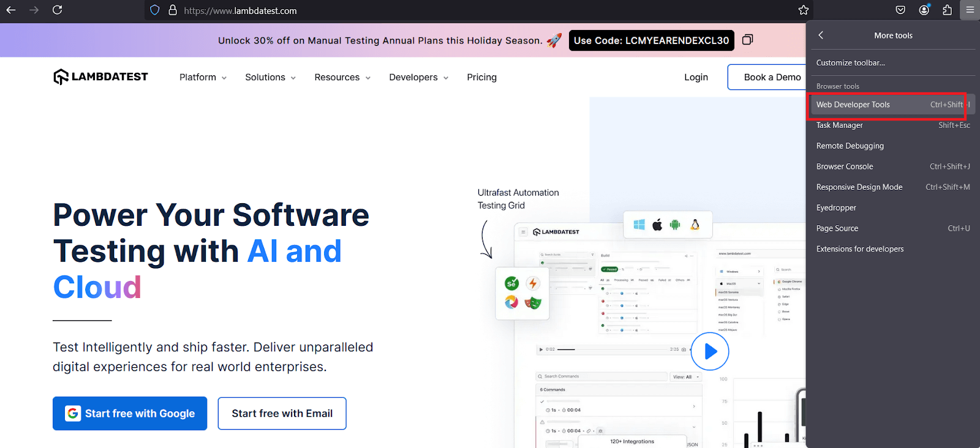Open the Pocket save icon
The height and width of the screenshot is (448, 980).
coord(900,10)
